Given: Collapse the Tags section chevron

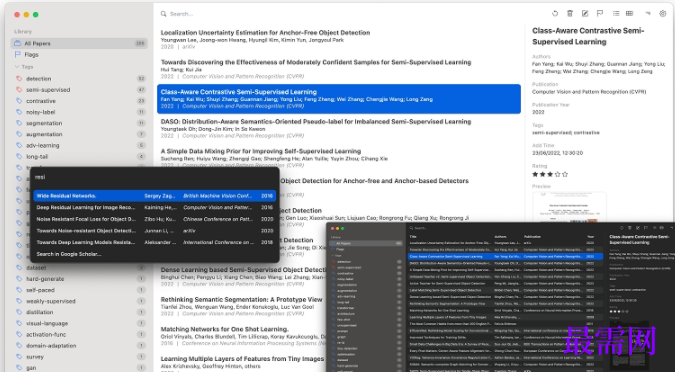Looking at the screenshot, I should 17,67.
